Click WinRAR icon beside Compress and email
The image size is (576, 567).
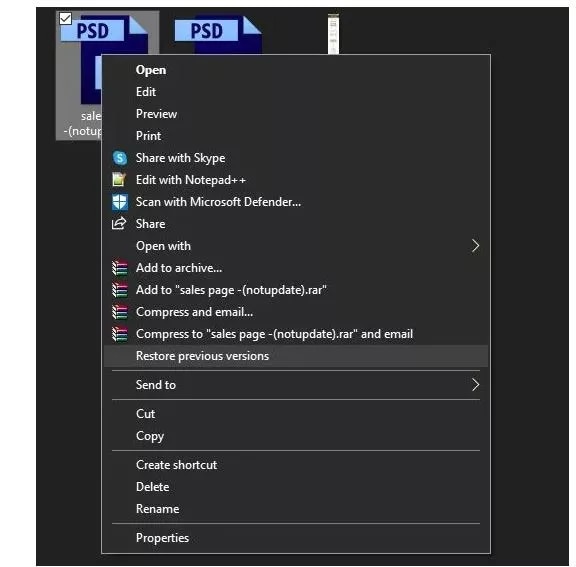pos(120,312)
